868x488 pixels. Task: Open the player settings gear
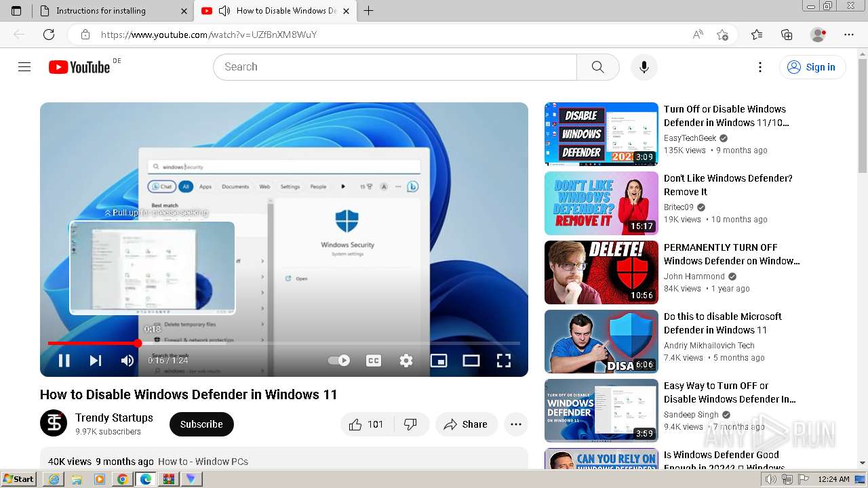[406, 361]
